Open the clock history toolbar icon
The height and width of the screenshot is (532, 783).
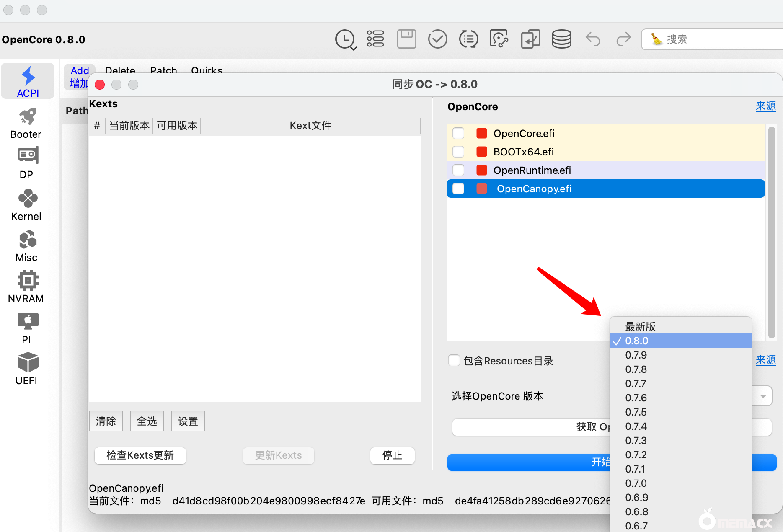[x=345, y=39]
